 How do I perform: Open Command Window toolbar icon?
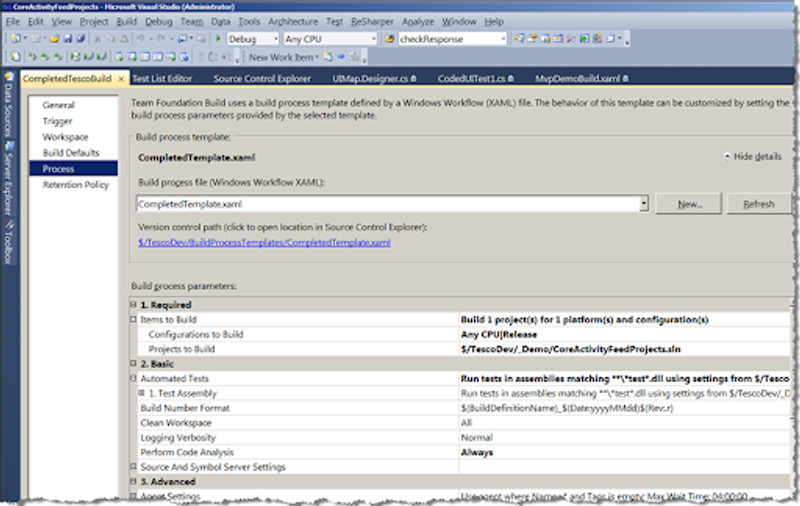point(610,39)
